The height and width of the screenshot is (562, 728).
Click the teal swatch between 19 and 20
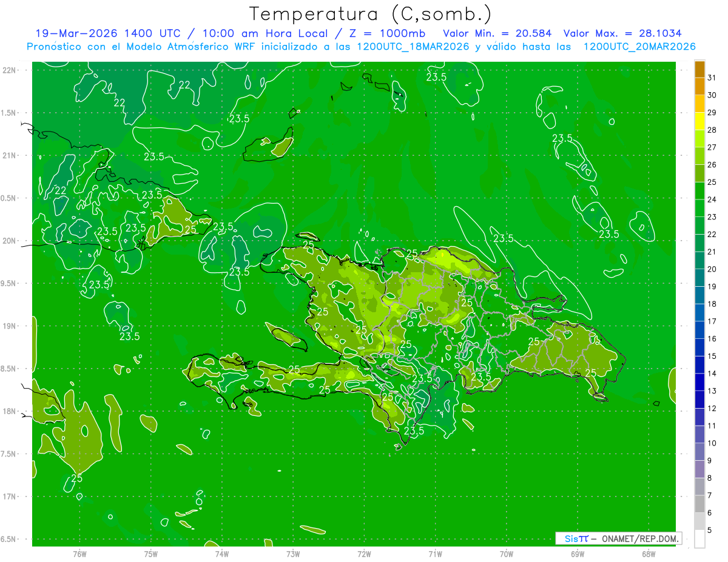(x=699, y=278)
